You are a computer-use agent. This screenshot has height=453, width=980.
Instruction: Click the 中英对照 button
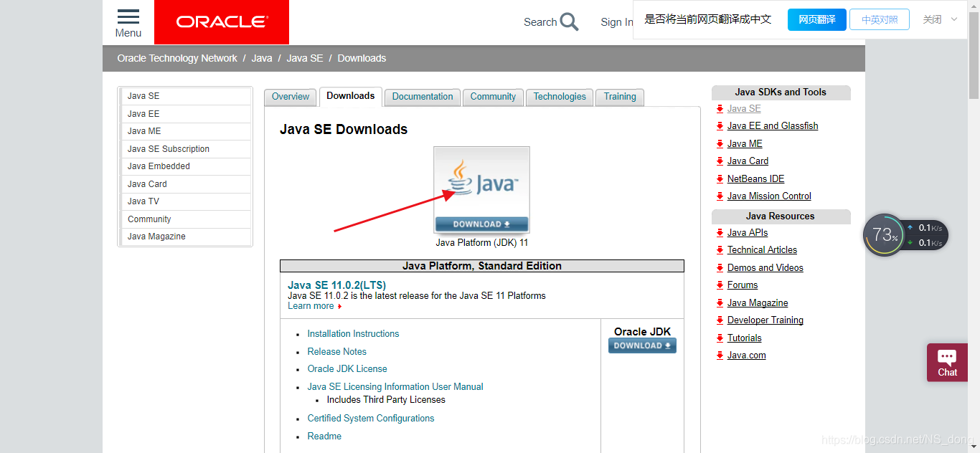(880, 19)
